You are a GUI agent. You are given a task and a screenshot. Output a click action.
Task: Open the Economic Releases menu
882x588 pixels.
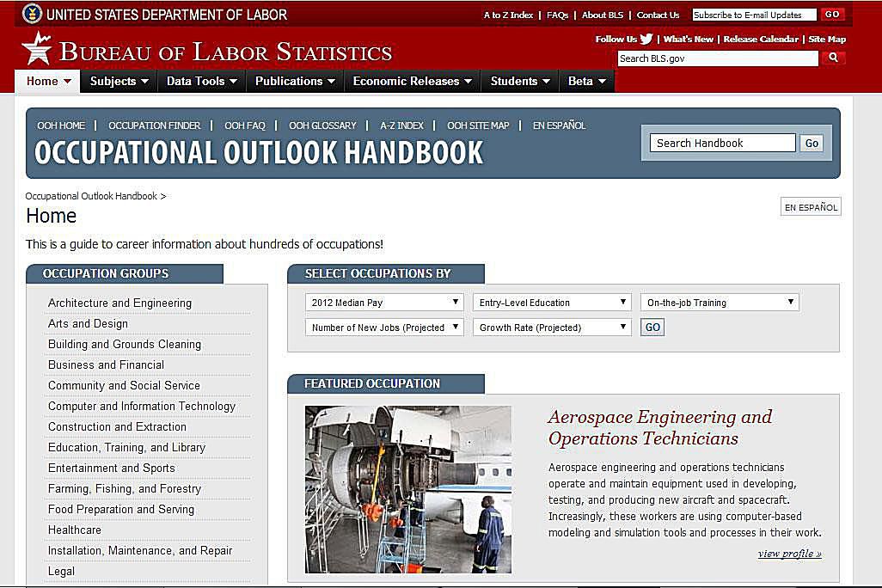[x=412, y=81]
